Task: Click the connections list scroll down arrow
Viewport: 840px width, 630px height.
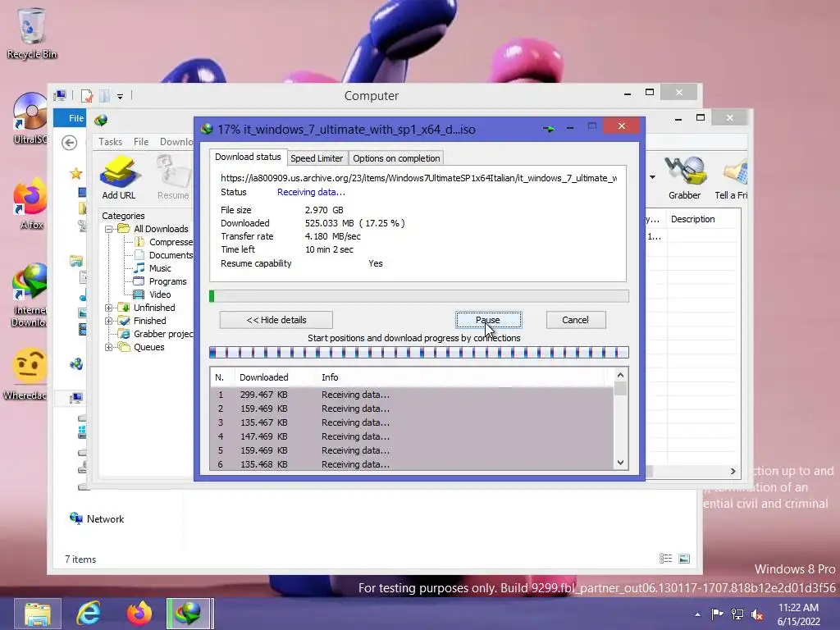Action: click(x=620, y=463)
